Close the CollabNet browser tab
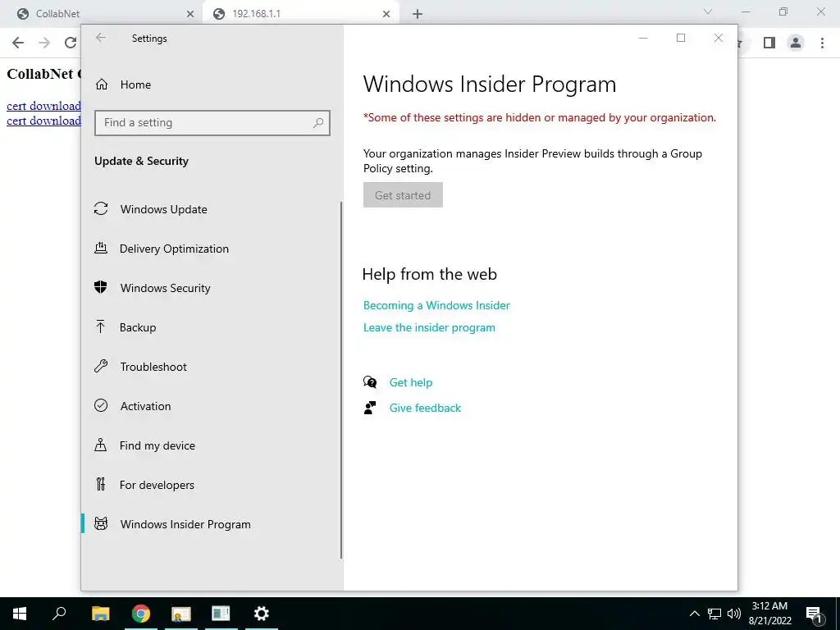Image resolution: width=840 pixels, height=630 pixels. click(189, 14)
